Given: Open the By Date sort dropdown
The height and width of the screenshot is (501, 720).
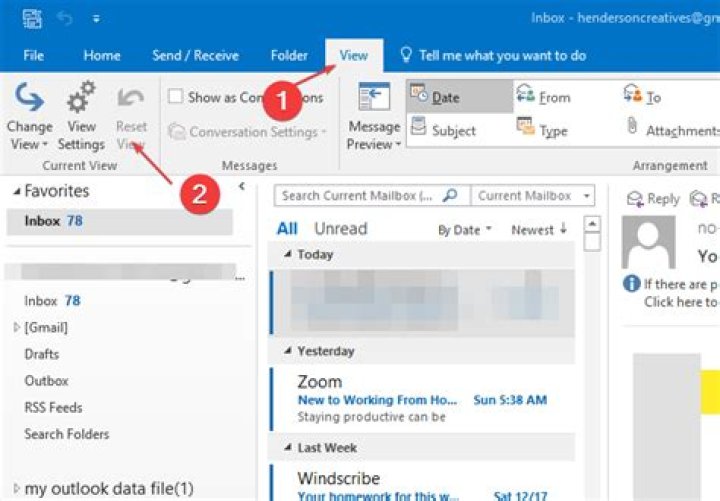Looking at the screenshot, I should point(465,230).
